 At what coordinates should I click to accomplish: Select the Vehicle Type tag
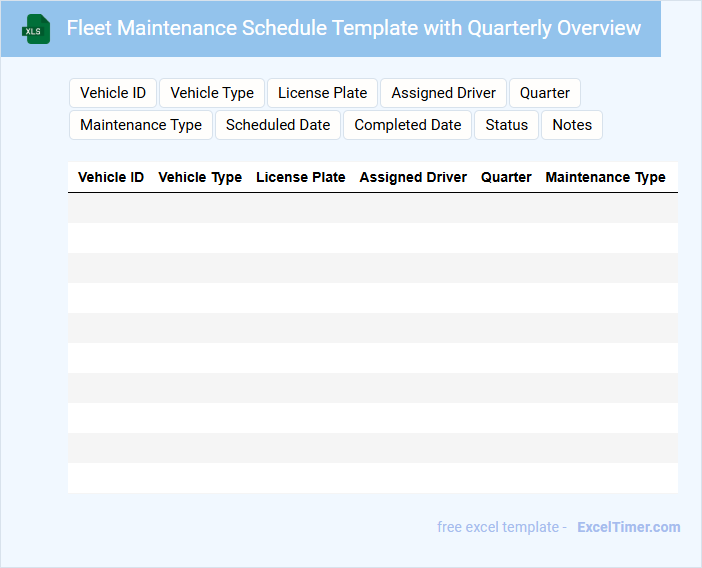click(x=212, y=93)
